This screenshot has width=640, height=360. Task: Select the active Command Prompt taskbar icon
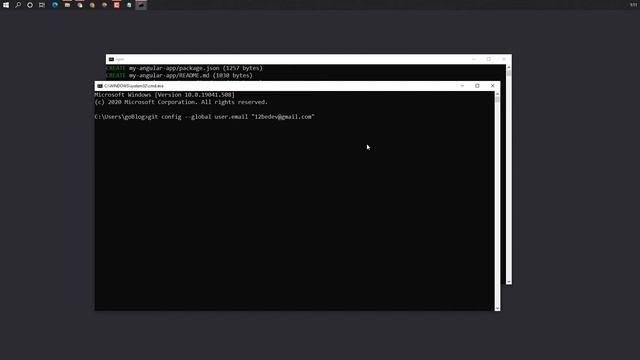pyautogui.click(x=141, y=5)
